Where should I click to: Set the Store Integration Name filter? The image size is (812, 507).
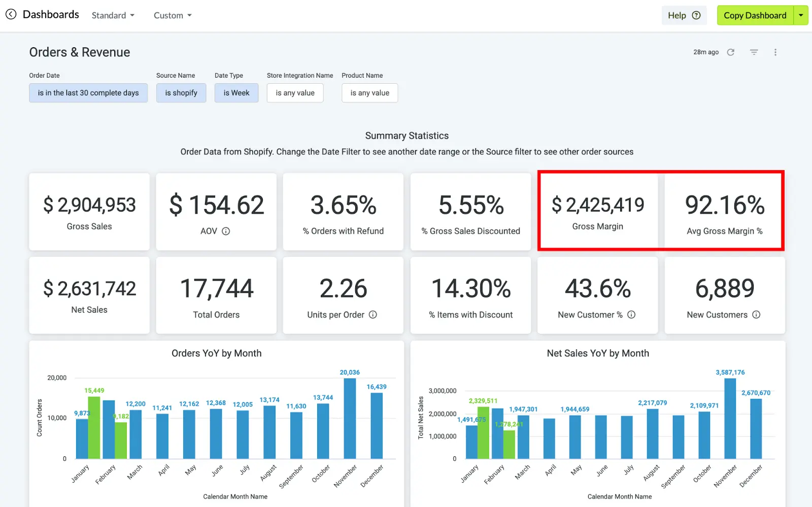[295, 93]
